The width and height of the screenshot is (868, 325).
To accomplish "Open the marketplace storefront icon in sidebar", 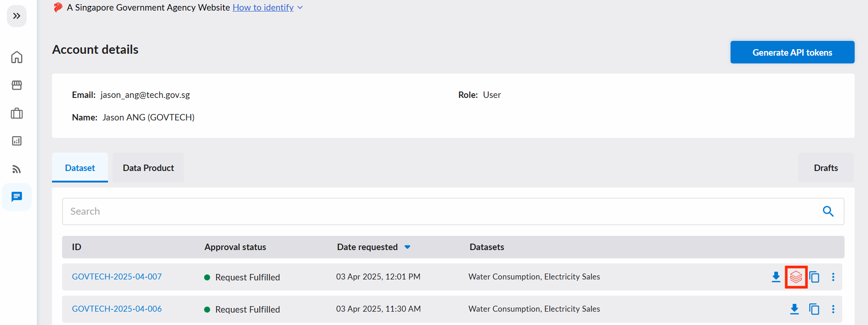I will (x=17, y=85).
